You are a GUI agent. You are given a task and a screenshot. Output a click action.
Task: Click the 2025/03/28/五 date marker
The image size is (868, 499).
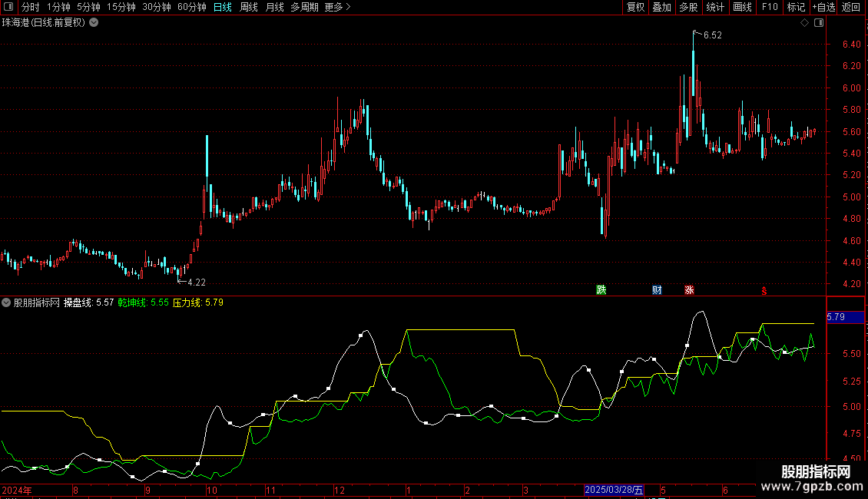[x=614, y=490]
